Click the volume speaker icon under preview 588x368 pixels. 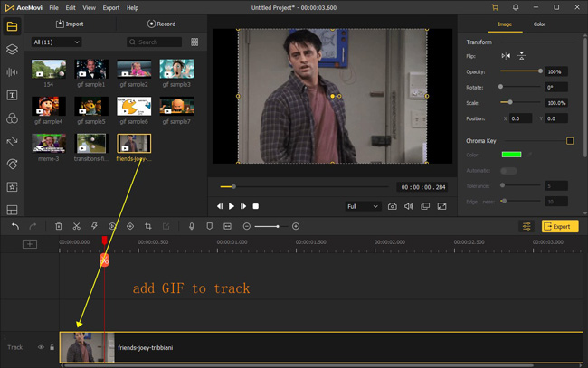409,206
